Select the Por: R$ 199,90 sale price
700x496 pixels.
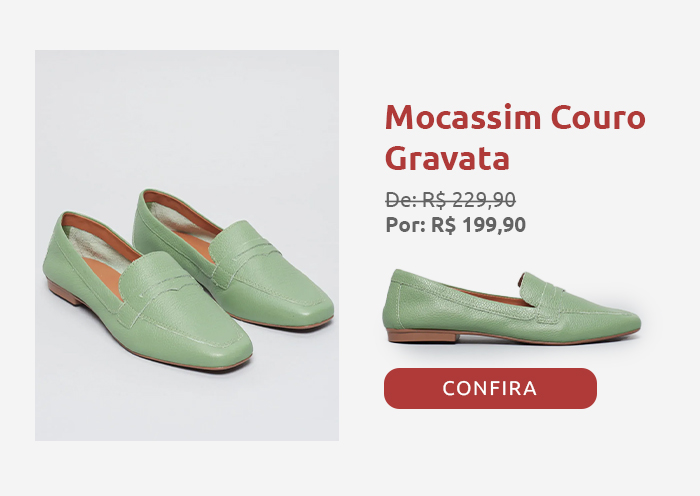click(455, 225)
